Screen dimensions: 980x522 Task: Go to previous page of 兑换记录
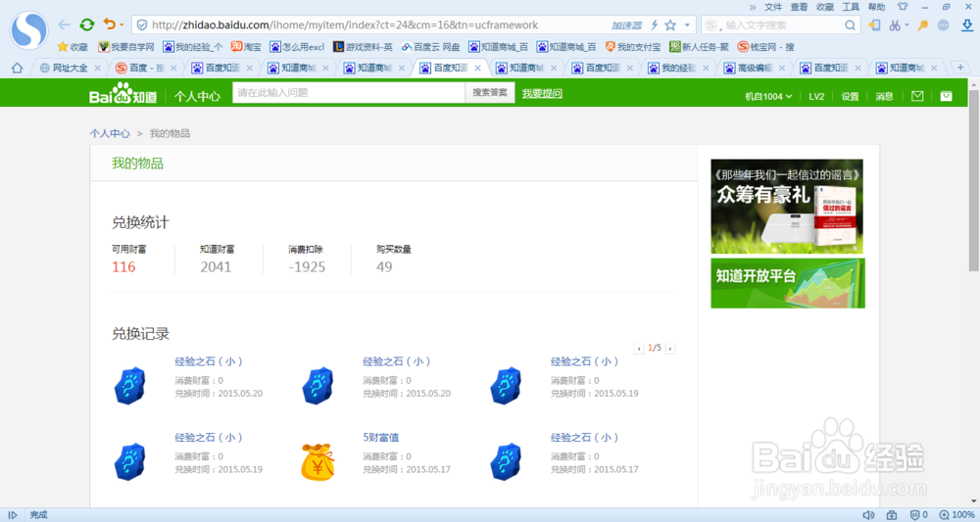click(639, 349)
